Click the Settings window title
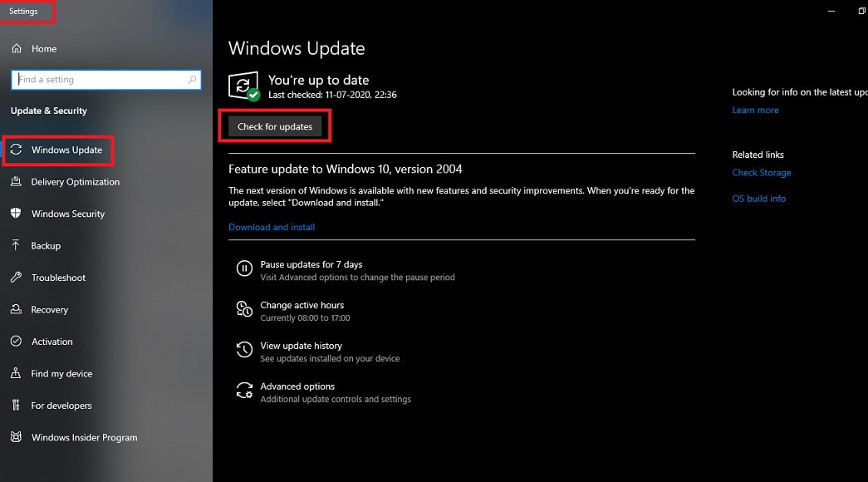 [x=23, y=11]
